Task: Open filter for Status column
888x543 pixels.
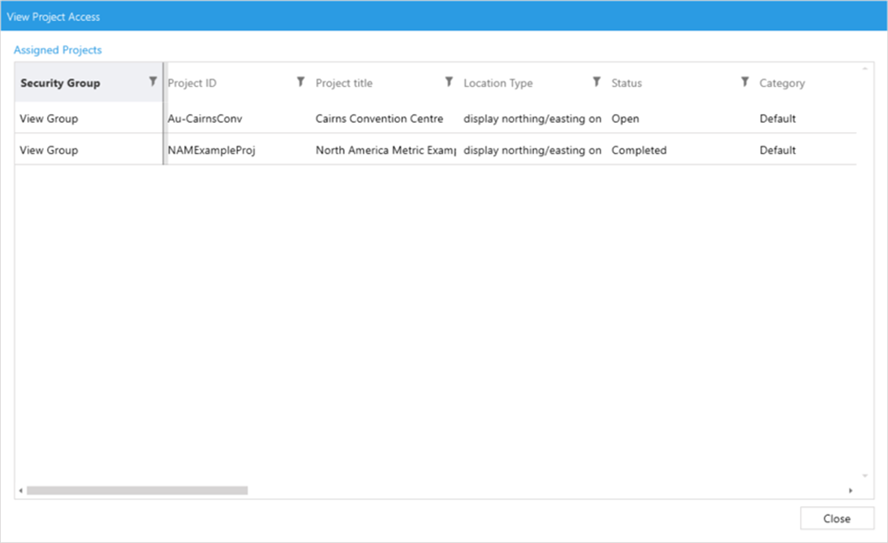Action: coord(744,82)
